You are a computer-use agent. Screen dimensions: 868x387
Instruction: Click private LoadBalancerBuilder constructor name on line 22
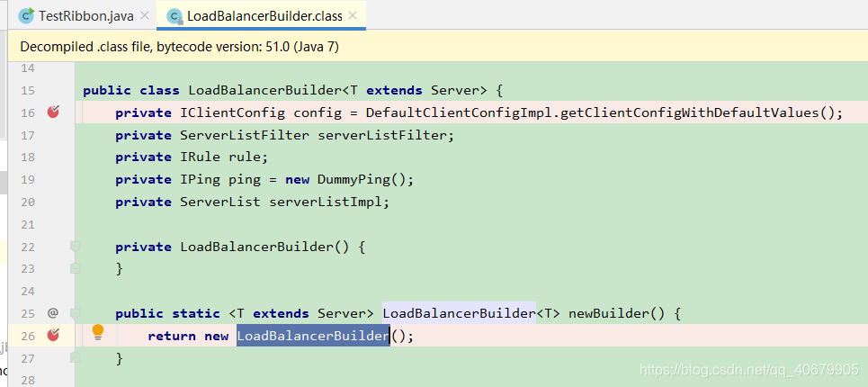point(257,247)
